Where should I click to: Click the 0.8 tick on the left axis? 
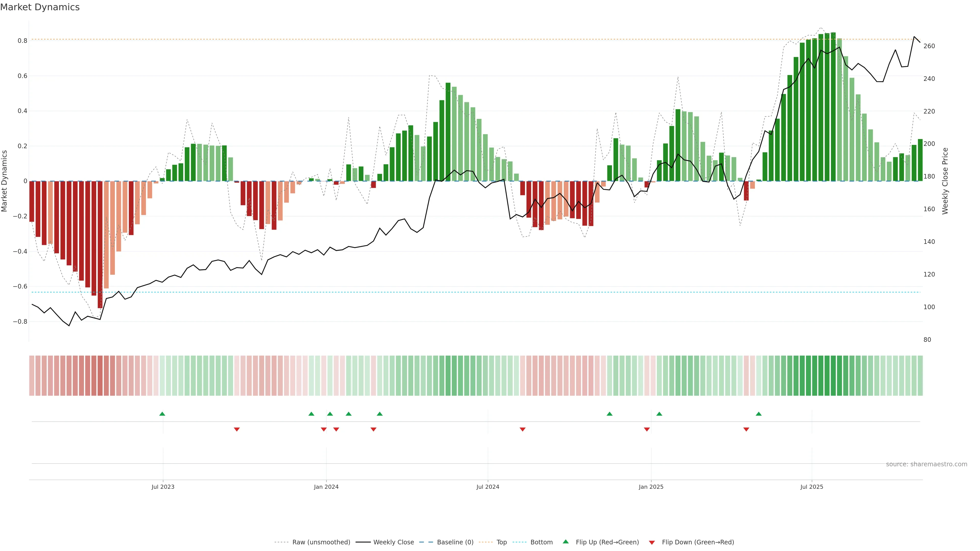tap(22, 41)
